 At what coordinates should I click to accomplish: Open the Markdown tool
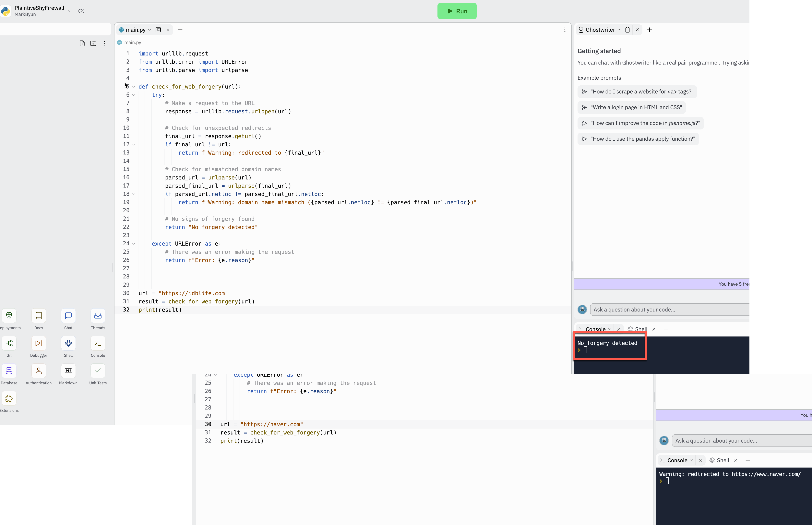point(68,371)
